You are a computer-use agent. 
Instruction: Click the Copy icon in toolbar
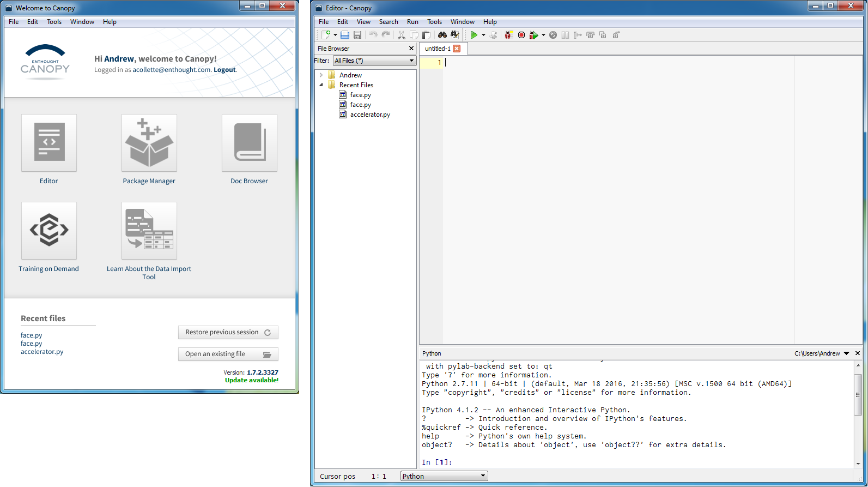tap(414, 35)
